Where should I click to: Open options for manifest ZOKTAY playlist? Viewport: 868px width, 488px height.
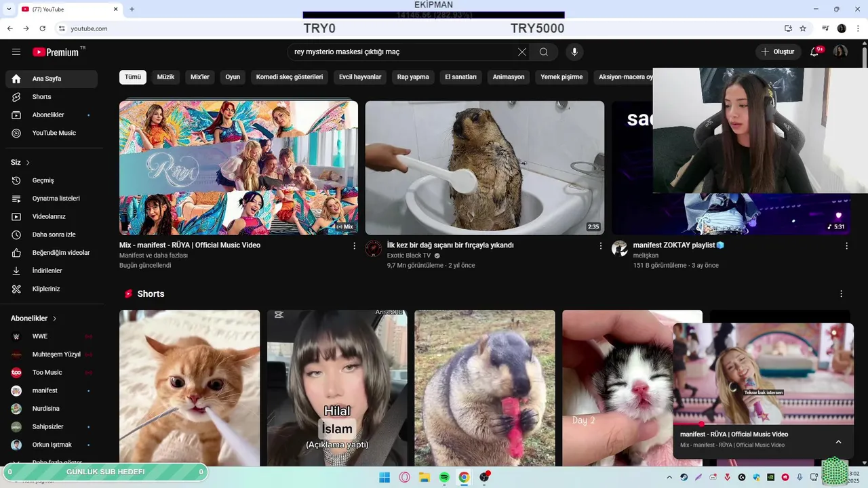click(x=846, y=246)
